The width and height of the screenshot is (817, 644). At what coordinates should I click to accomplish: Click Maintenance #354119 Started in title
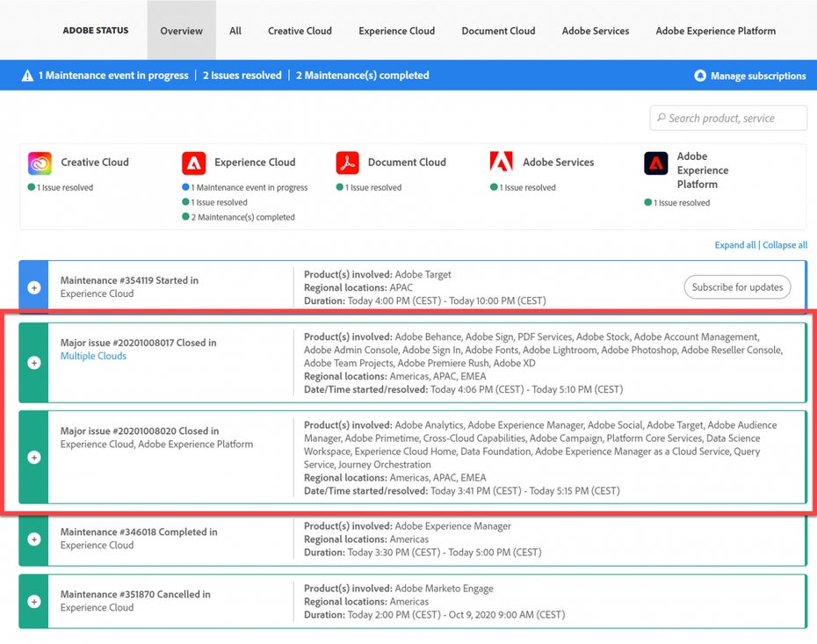point(129,280)
